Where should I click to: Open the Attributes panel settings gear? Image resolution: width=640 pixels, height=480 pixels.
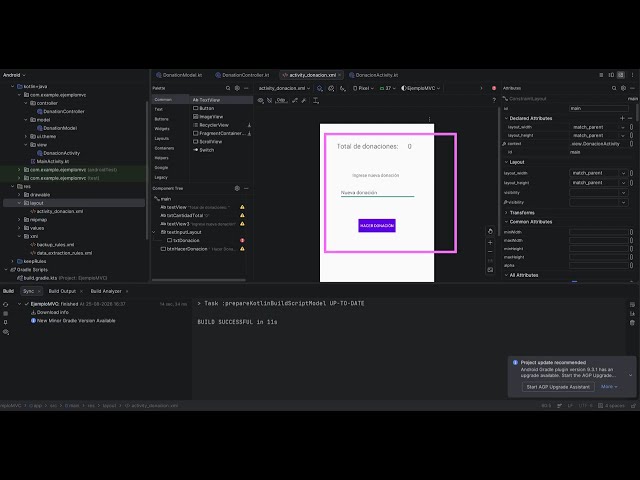(x=623, y=88)
